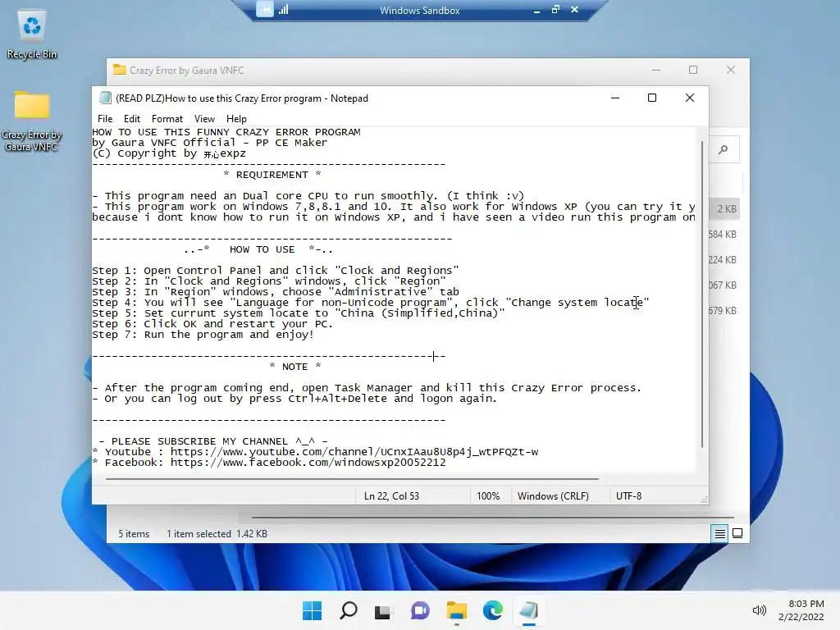Open the Help menu in Notepad
The height and width of the screenshot is (630, 840).
pyautogui.click(x=236, y=119)
